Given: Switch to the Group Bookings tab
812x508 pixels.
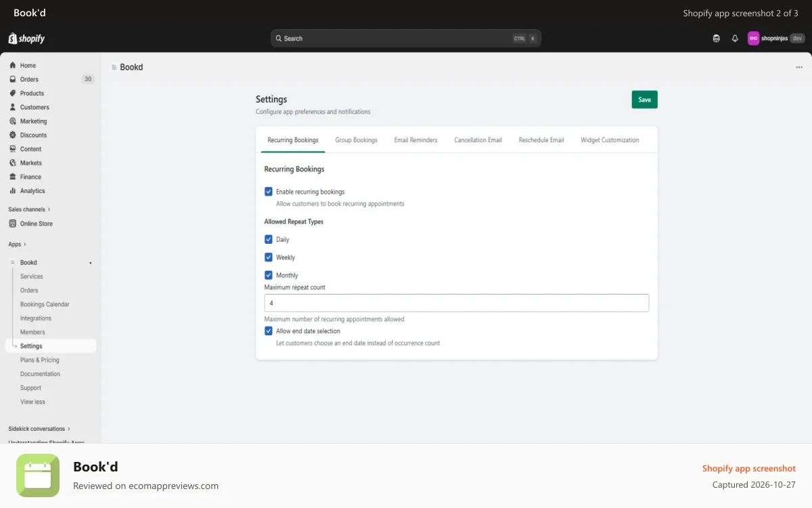Looking at the screenshot, I should tap(357, 140).
